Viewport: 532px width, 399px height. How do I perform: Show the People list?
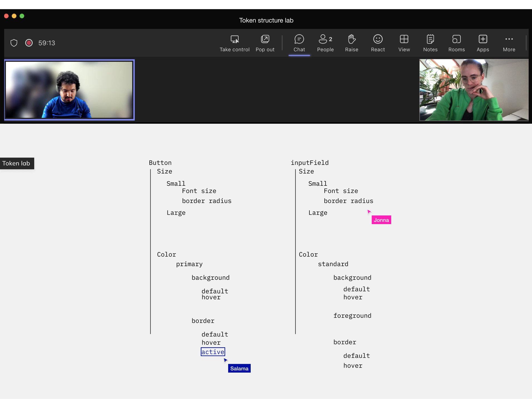[325, 43]
